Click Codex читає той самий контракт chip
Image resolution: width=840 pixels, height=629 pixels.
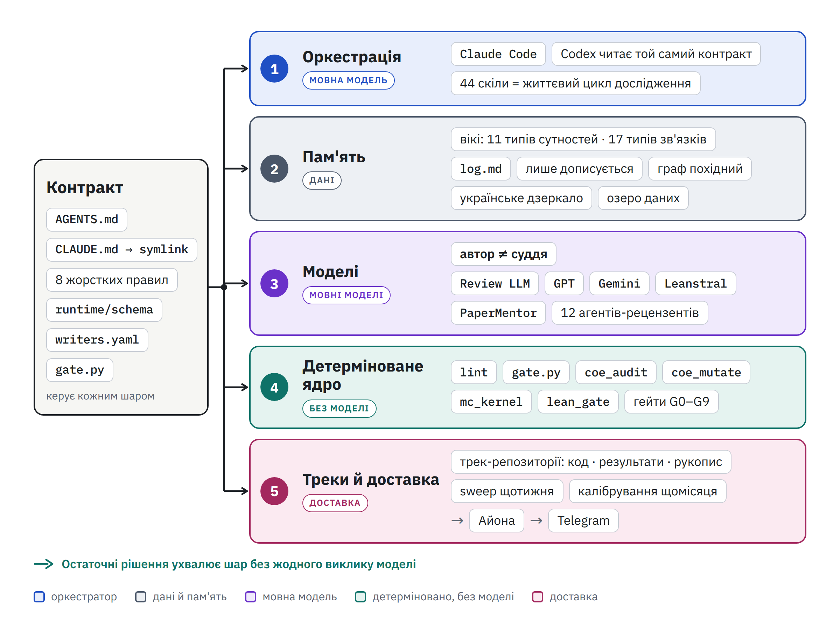[656, 54]
